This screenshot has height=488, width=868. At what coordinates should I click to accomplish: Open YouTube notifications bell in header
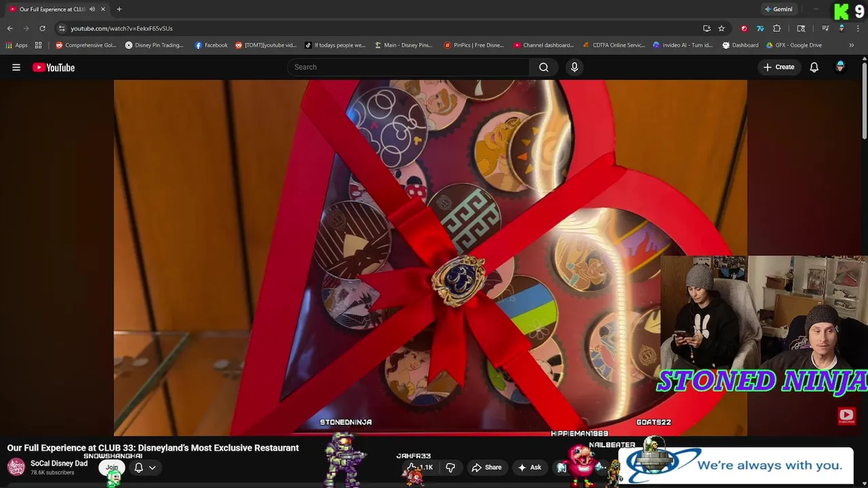click(x=814, y=67)
